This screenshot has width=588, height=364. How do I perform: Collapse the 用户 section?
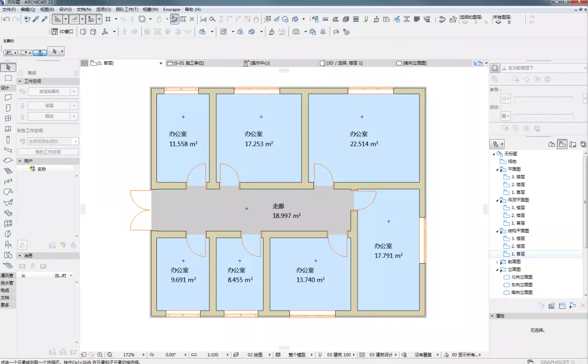[x=20, y=161]
